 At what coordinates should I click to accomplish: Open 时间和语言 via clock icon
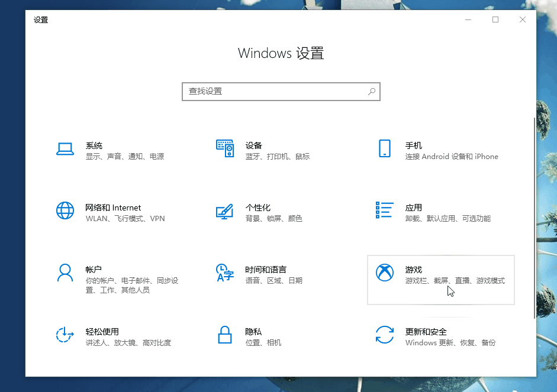[x=225, y=273]
